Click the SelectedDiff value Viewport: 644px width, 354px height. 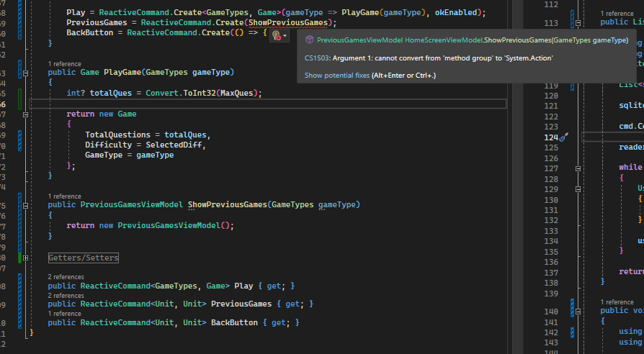point(174,145)
